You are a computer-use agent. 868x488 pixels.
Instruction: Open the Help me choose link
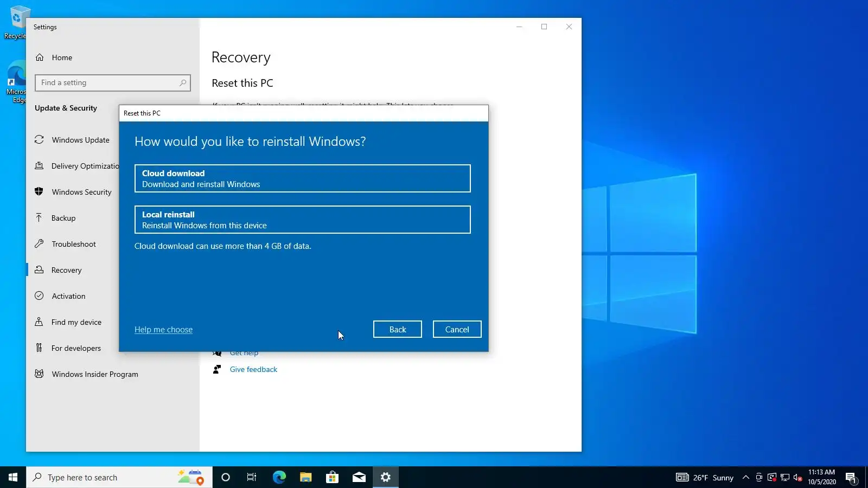click(x=163, y=329)
